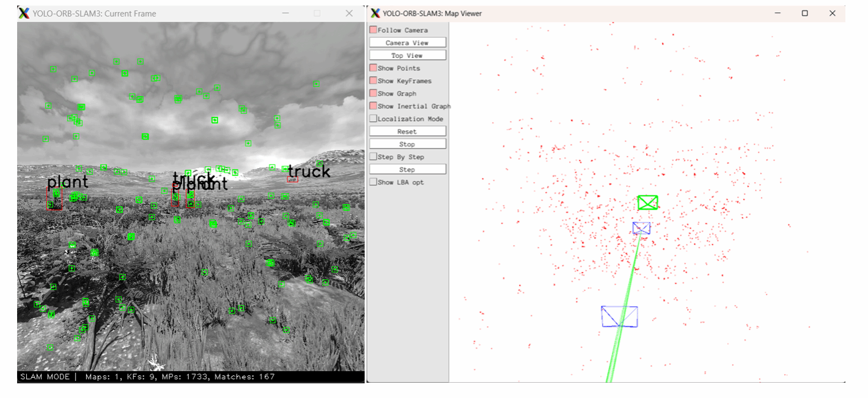Disable Show Points in the Map Viewer
Screen dimensions: 868x398
click(x=373, y=68)
